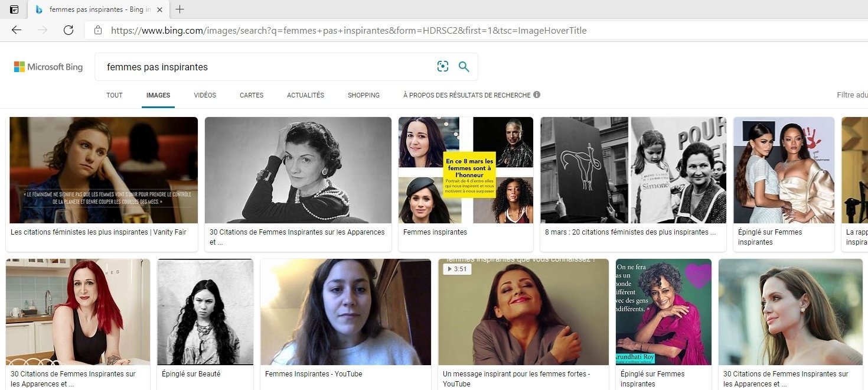Image resolution: width=868 pixels, height=390 pixels.
Task: Click info icon beside À propos des résultats
Action: click(537, 95)
